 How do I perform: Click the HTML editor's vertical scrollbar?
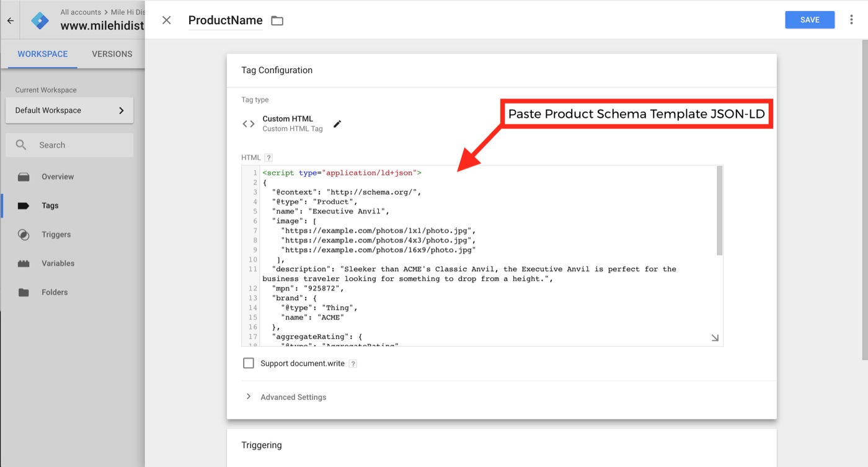[x=720, y=210]
